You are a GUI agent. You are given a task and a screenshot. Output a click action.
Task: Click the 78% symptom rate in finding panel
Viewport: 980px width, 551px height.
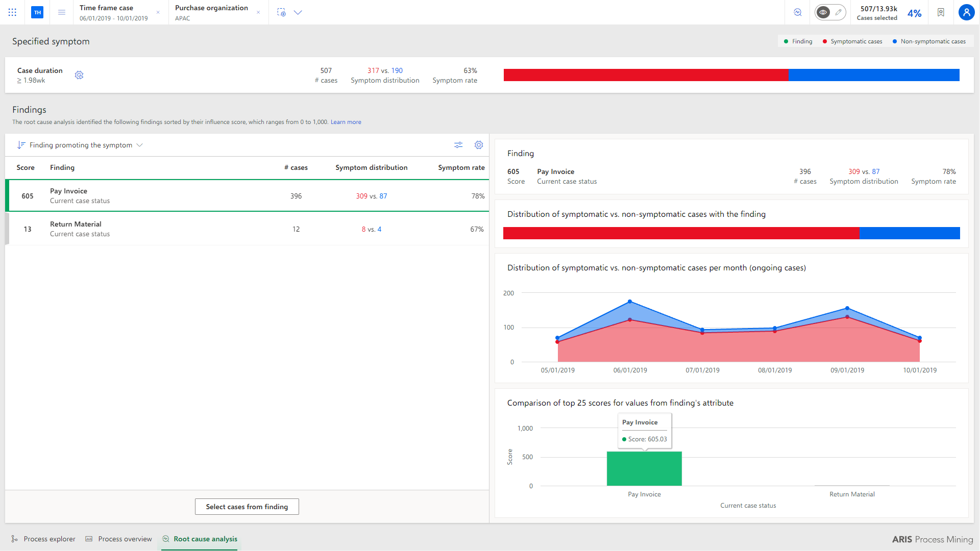click(949, 171)
